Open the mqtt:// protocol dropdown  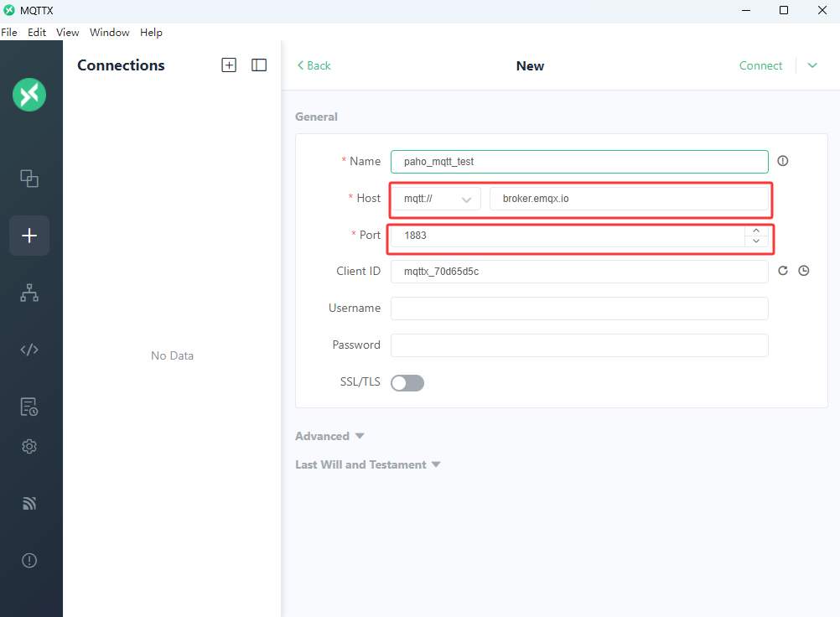click(437, 199)
